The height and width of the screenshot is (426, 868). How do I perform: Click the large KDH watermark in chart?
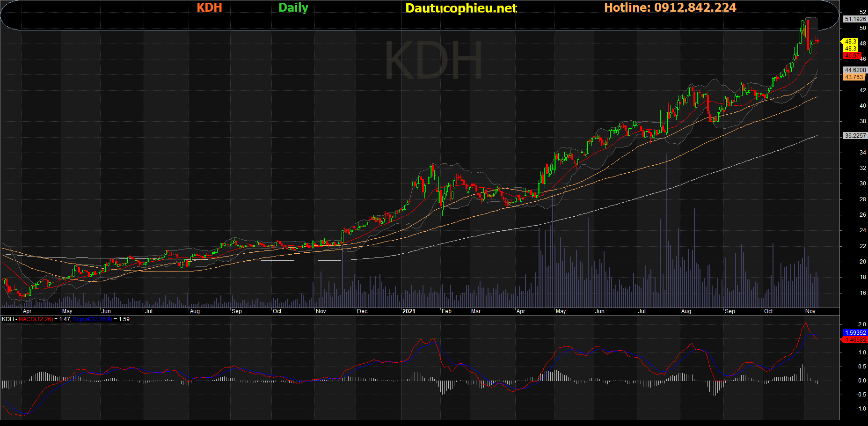(x=433, y=61)
